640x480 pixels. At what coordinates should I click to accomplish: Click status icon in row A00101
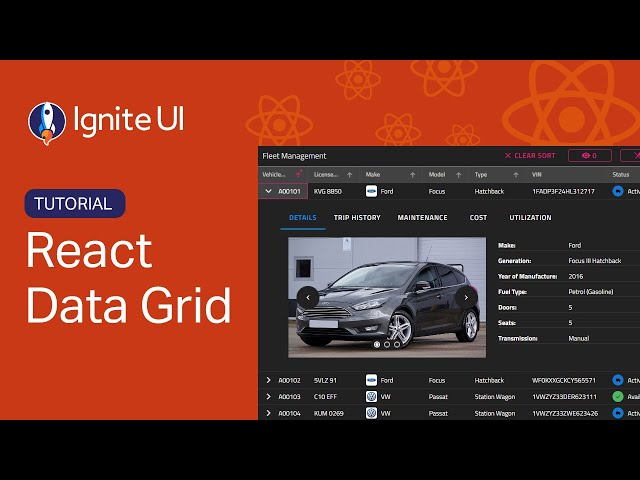coord(618,191)
